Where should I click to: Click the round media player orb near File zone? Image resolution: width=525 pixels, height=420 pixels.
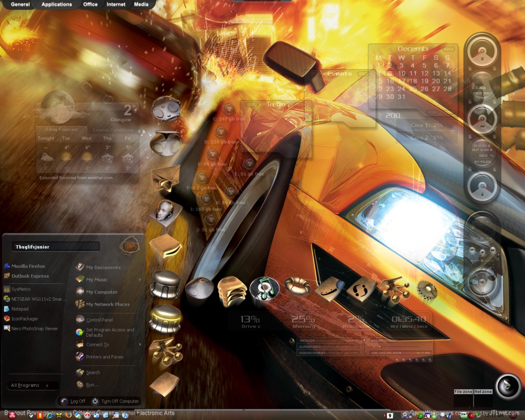tap(508, 386)
